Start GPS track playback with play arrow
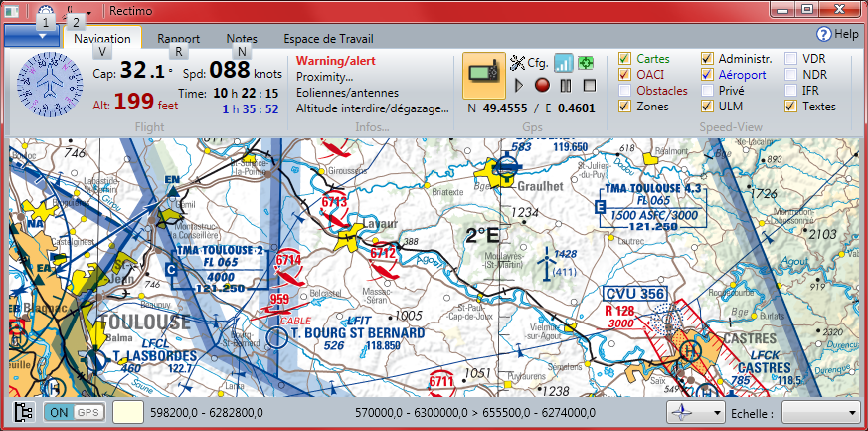Screen dimensions: 868x431 519,86
